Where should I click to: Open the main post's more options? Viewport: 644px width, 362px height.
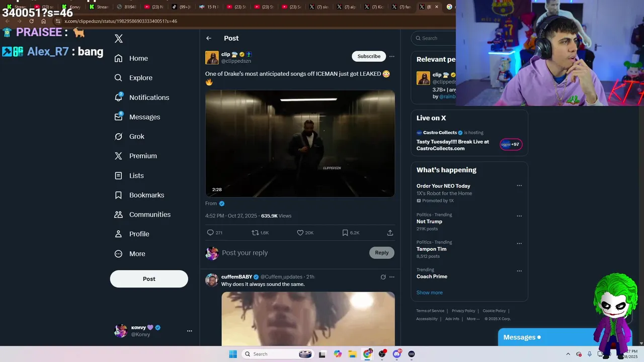click(392, 56)
